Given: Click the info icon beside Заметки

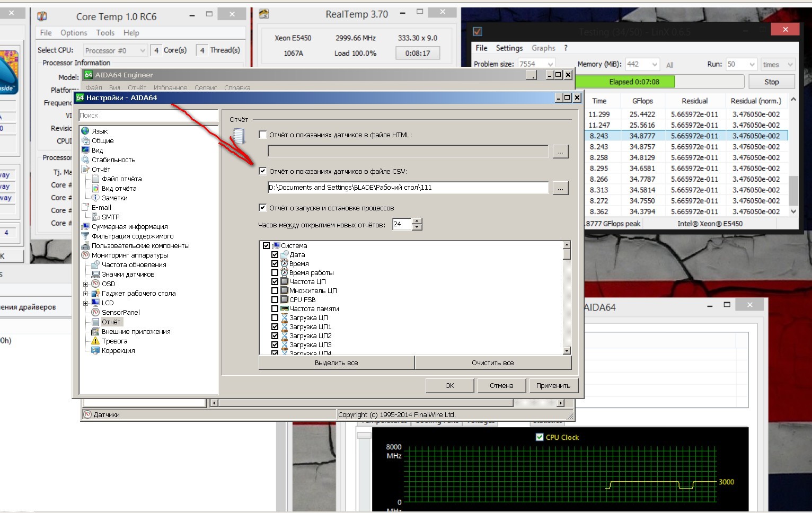Looking at the screenshot, I should click(x=96, y=198).
